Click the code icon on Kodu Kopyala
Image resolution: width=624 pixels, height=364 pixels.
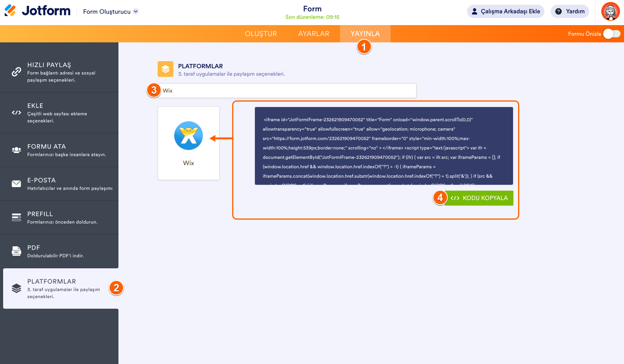tap(455, 198)
